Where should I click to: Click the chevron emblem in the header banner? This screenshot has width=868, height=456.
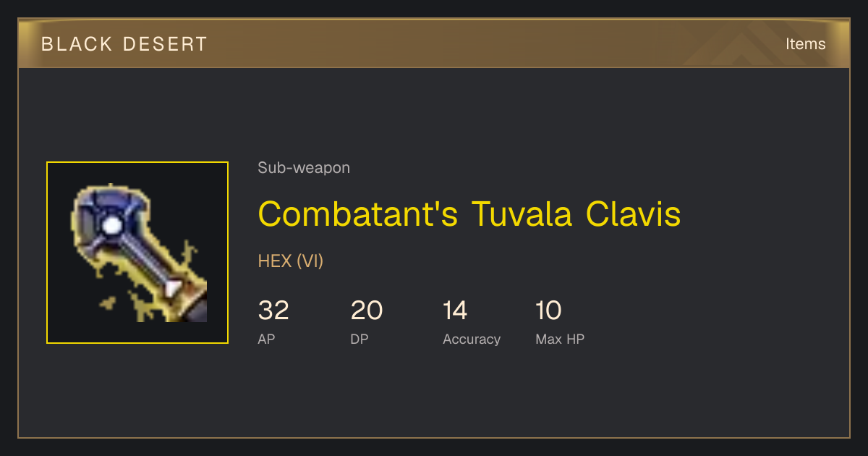click(x=754, y=43)
